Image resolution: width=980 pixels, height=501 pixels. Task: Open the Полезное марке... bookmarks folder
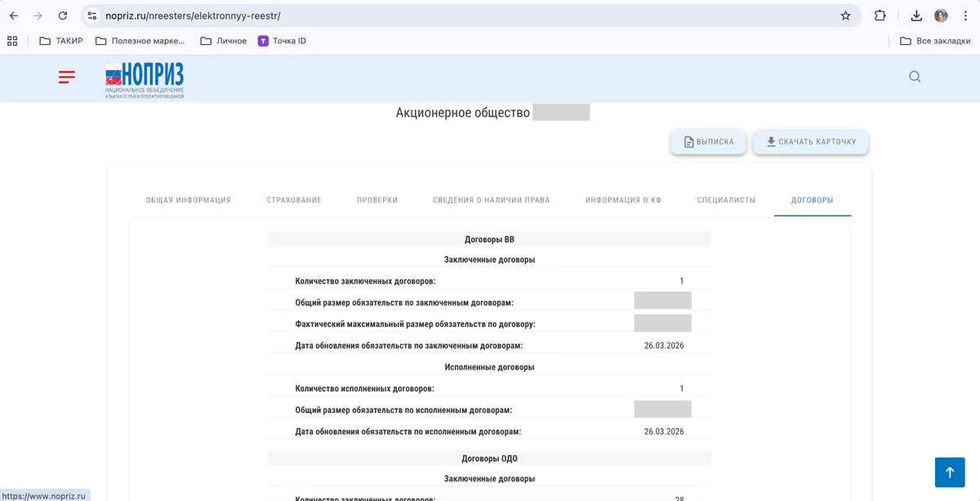coord(141,41)
